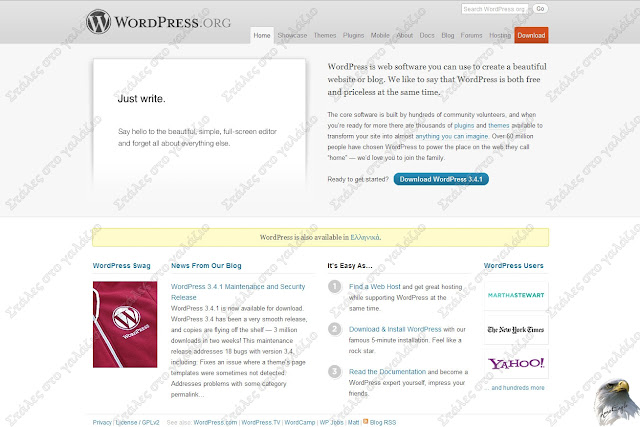The image size is (640, 427).
Task: Open the WordCamp footer link
Action: tap(300, 423)
